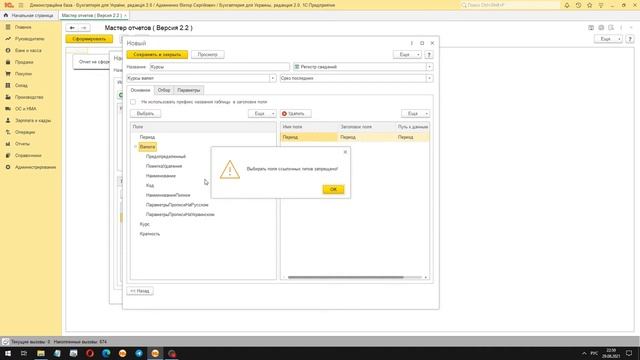Screen dimensions: 640x360
Task: Select Код under Валюта
Action: pos(150,186)
